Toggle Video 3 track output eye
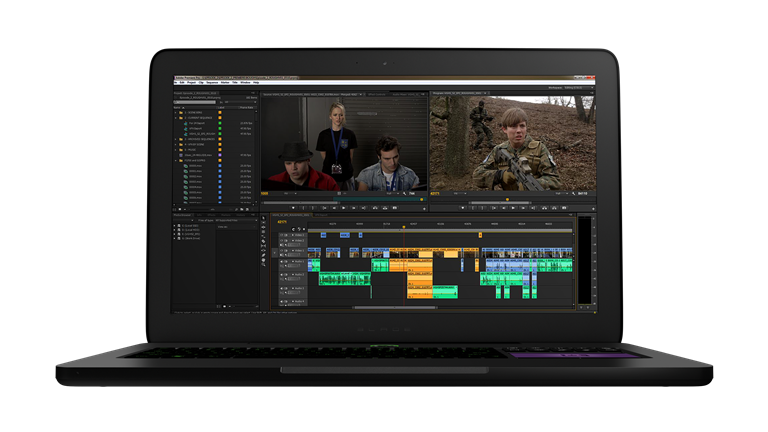Screen dimensions: 768x432 pyautogui.click(x=283, y=235)
